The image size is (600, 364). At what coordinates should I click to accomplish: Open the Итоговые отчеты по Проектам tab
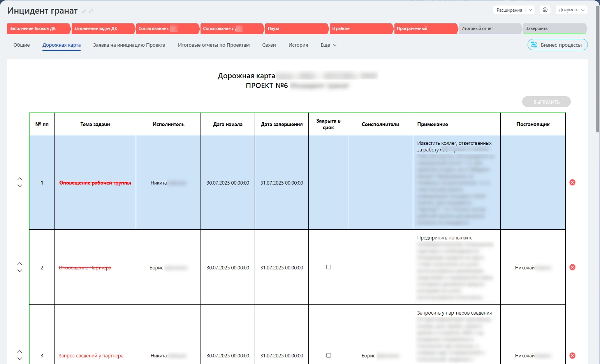pos(214,45)
